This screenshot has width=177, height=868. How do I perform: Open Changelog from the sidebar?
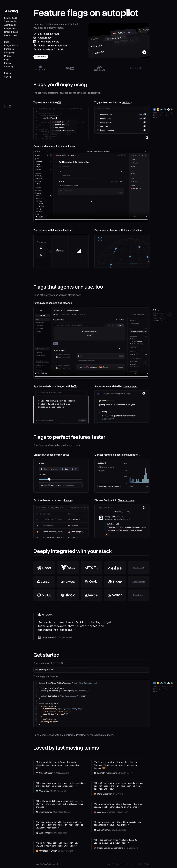[x=9, y=53]
